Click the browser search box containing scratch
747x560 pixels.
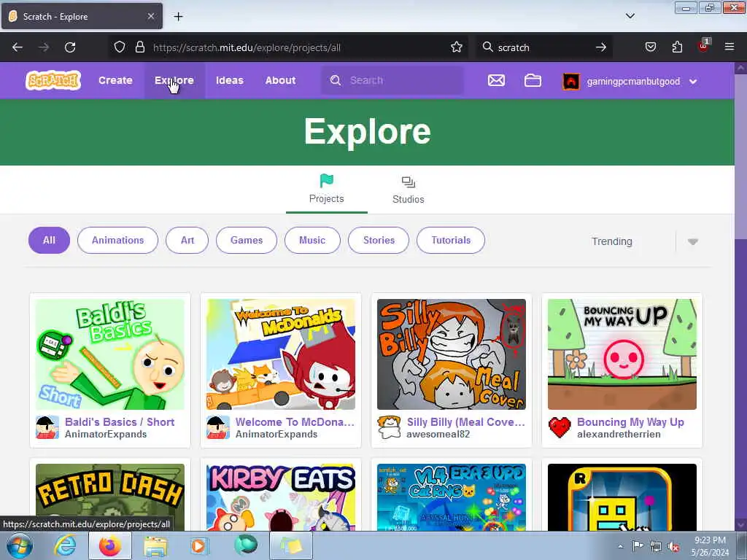click(x=543, y=47)
